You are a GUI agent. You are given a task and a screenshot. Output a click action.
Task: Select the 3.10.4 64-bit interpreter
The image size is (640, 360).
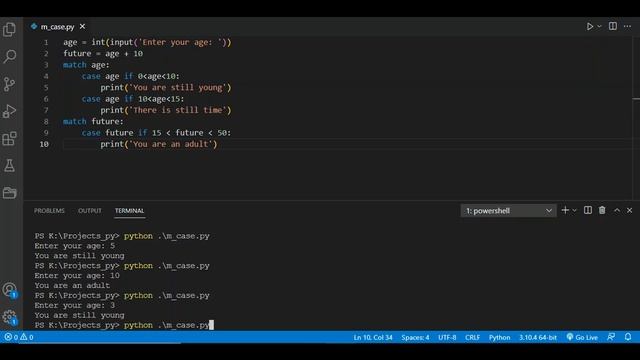[x=538, y=338]
